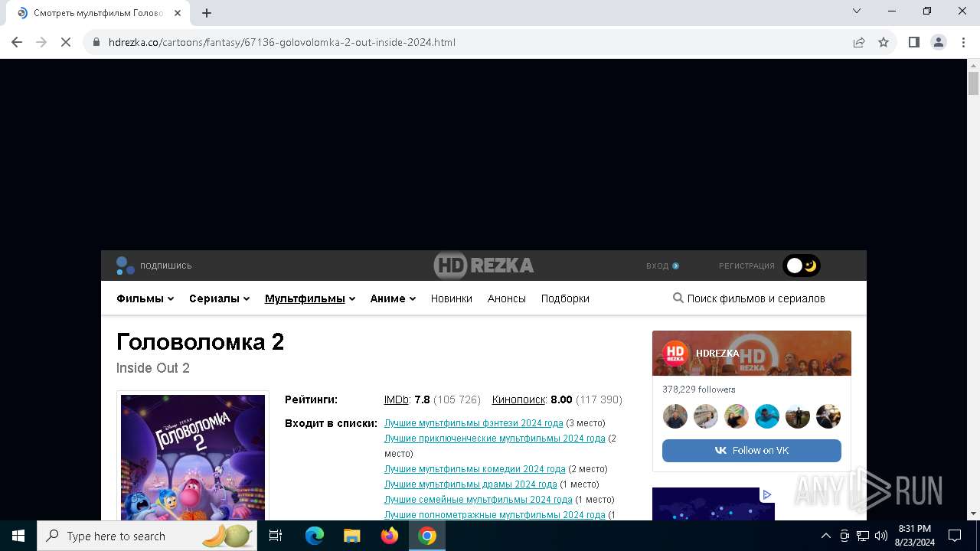The height and width of the screenshot is (551, 980).
Task: Open the Кинопоиск rating link
Action: coord(518,399)
